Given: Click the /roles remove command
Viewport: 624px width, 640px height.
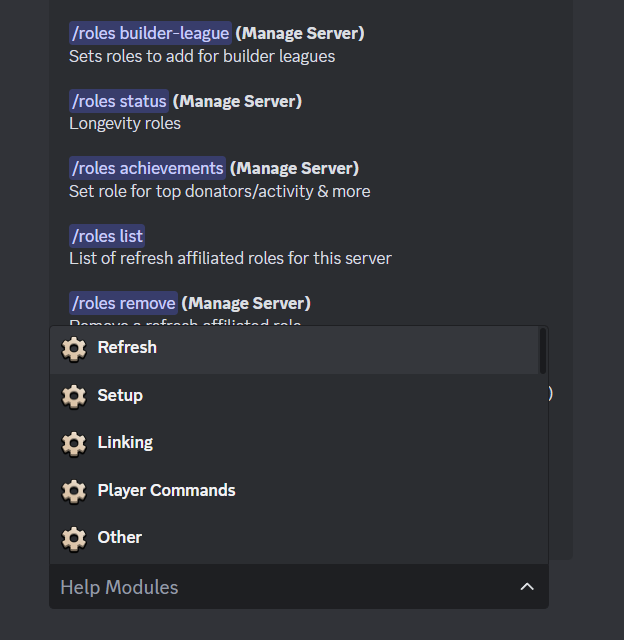Looking at the screenshot, I should 123,303.
